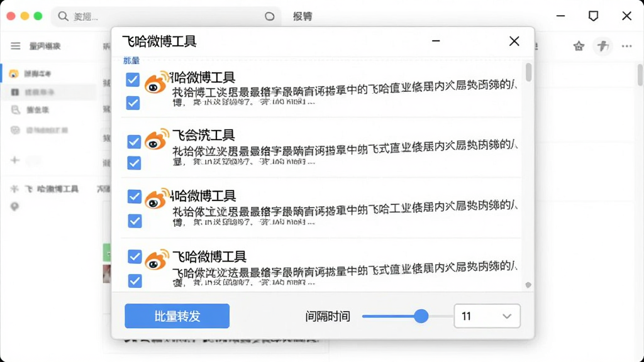Screen dimensions: 644x362
Task: Open the three-dot more options menu
Action: tap(627, 46)
